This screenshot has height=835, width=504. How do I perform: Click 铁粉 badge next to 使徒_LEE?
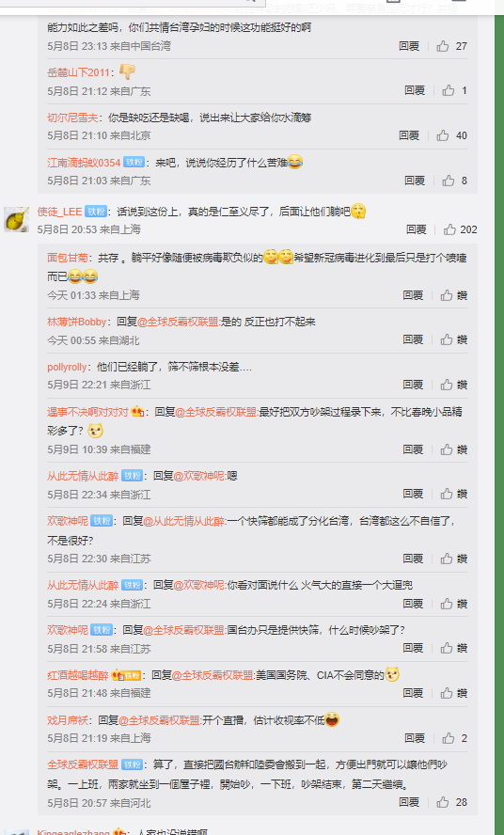[x=96, y=212]
